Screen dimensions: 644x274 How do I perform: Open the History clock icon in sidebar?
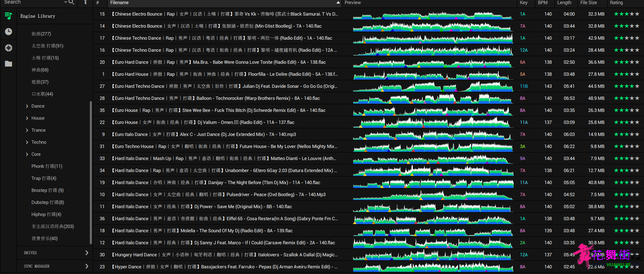[x=8, y=32]
